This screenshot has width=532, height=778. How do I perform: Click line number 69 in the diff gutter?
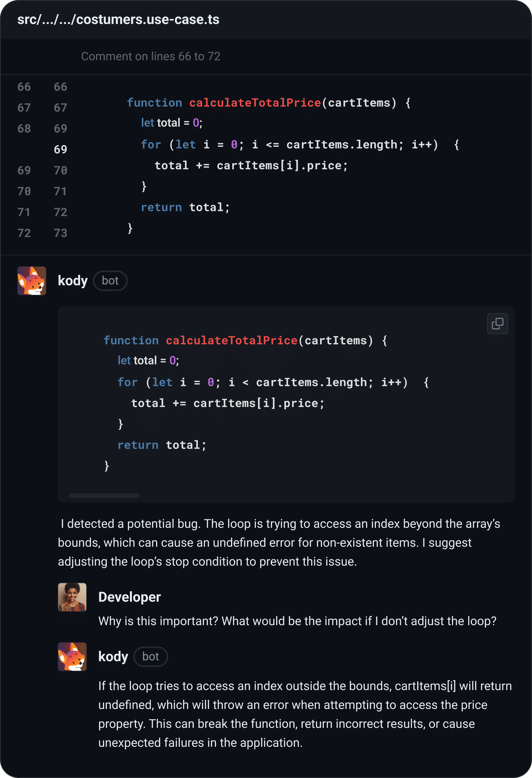[60, 149]
